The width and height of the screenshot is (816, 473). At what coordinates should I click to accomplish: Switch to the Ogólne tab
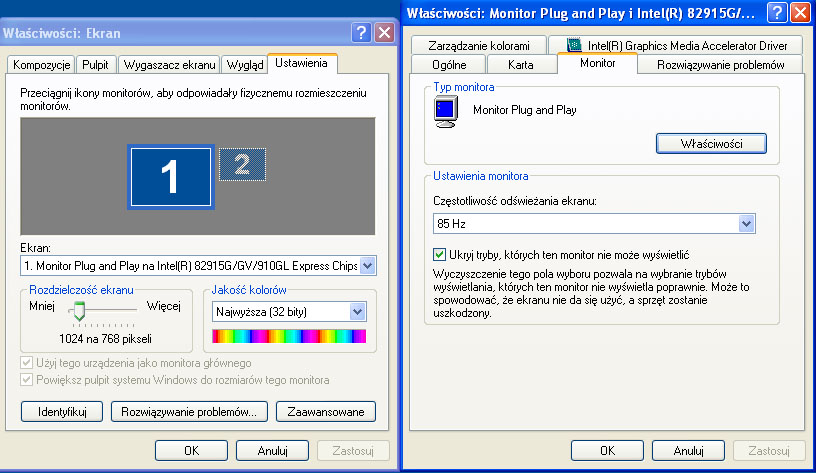click(449, 65)
